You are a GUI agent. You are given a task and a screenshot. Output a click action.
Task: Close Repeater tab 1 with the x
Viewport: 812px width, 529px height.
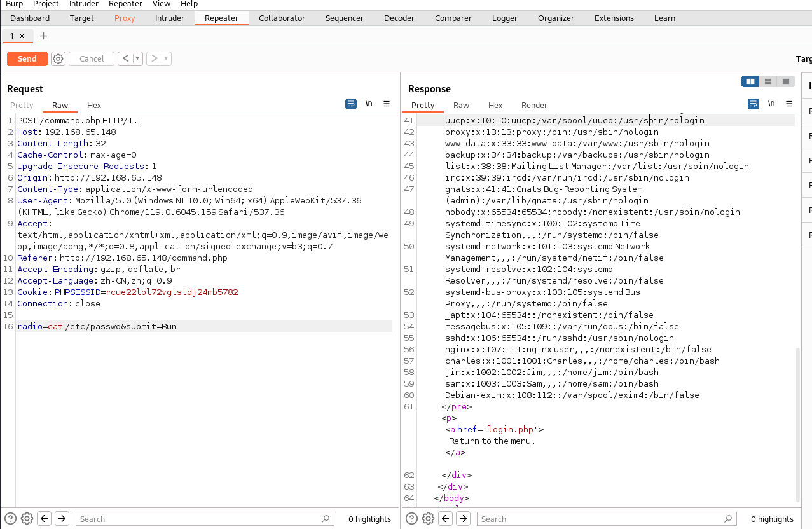click(22, 36)
